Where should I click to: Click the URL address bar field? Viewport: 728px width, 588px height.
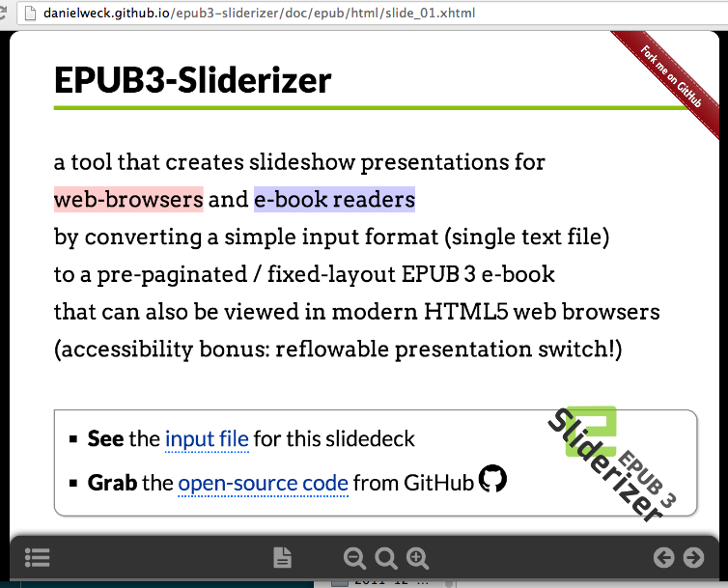(372, 13)
